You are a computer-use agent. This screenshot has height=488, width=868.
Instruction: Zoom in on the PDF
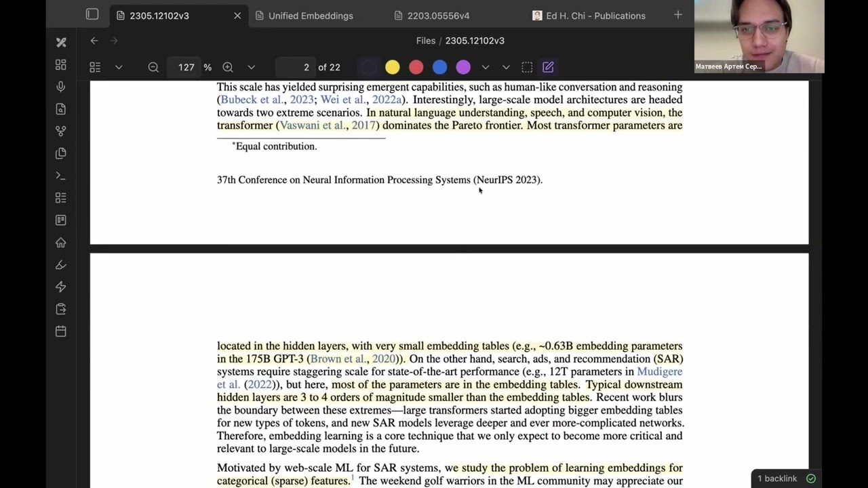click(228, 67)
